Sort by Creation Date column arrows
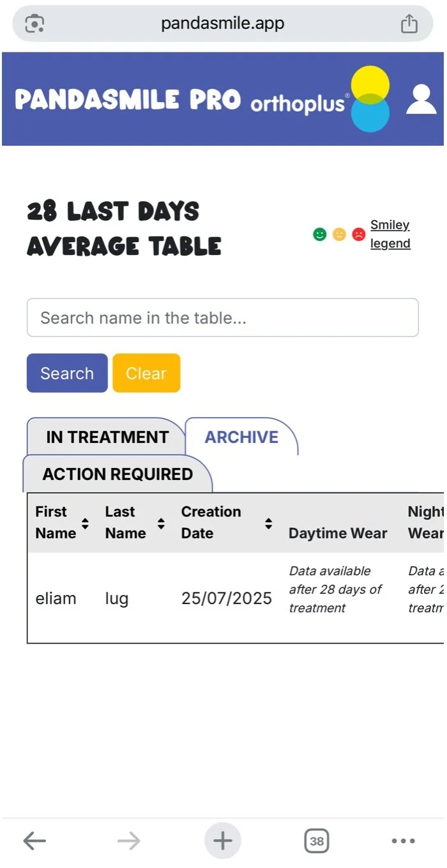 click(x=269, y=523)
